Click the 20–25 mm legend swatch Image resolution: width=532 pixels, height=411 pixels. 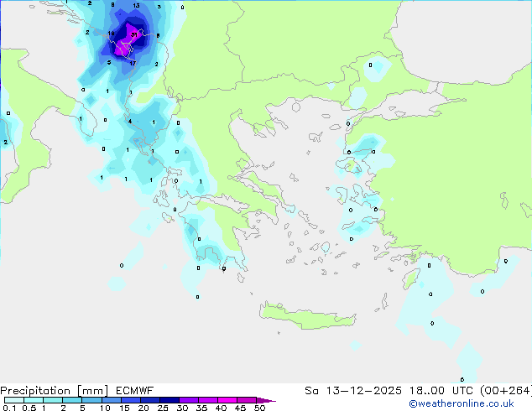[x=149, y=400]
